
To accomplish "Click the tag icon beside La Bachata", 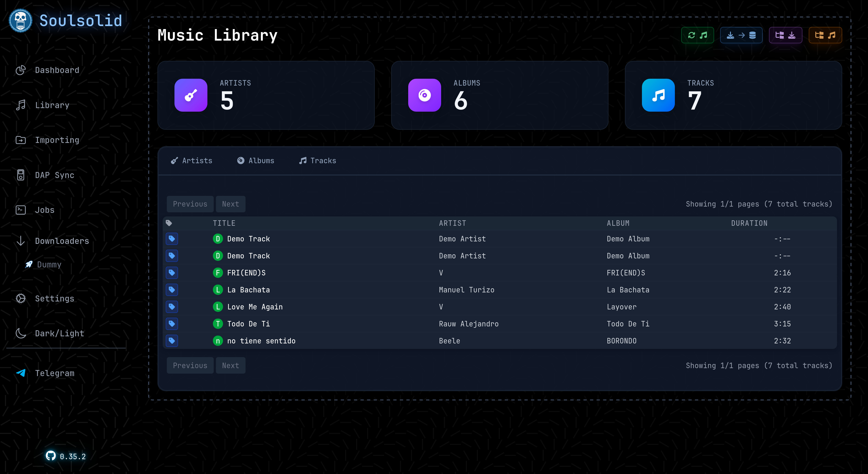I will [x=171, y=290].
